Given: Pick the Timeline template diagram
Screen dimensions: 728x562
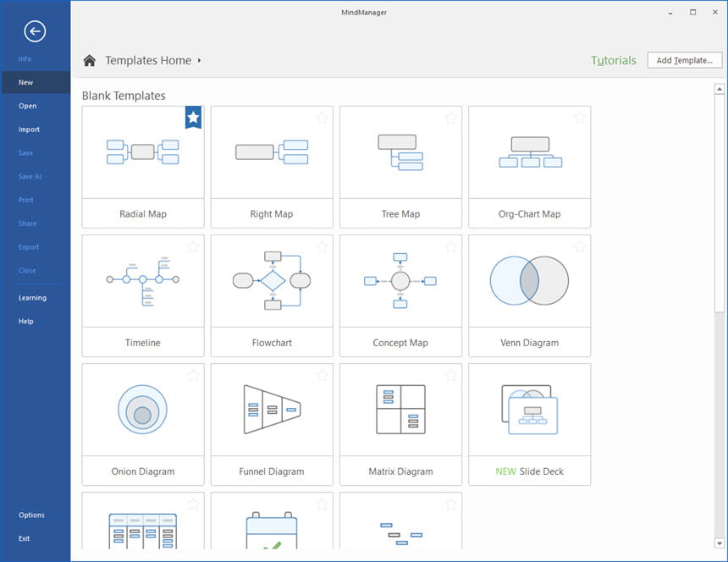Looking at the screenshot, I should coord(142,280).
